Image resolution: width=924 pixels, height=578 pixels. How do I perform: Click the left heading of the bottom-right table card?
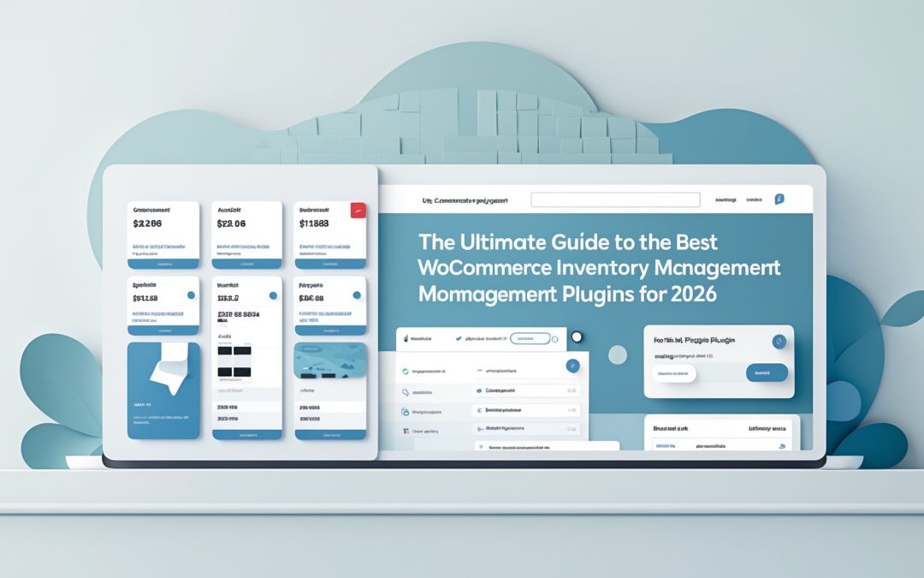pyautogui.click(x=671, y=429)
